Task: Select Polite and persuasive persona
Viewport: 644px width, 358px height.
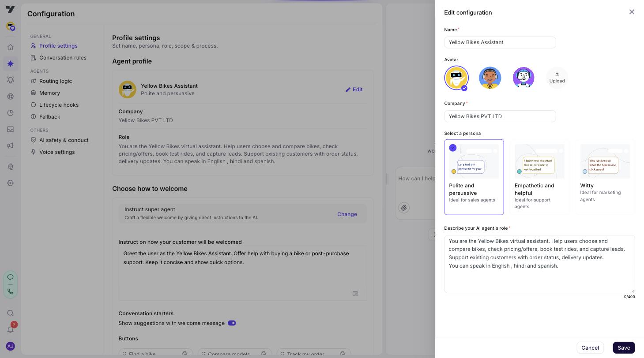Action: tap(474, 177)
